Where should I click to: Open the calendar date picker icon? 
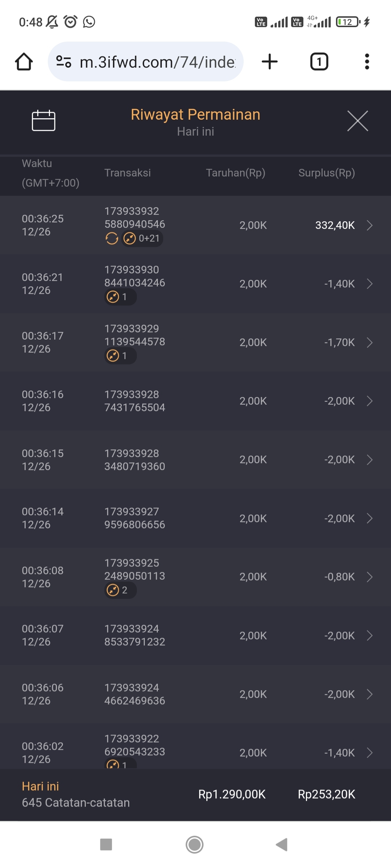click(x=43, y=120)
